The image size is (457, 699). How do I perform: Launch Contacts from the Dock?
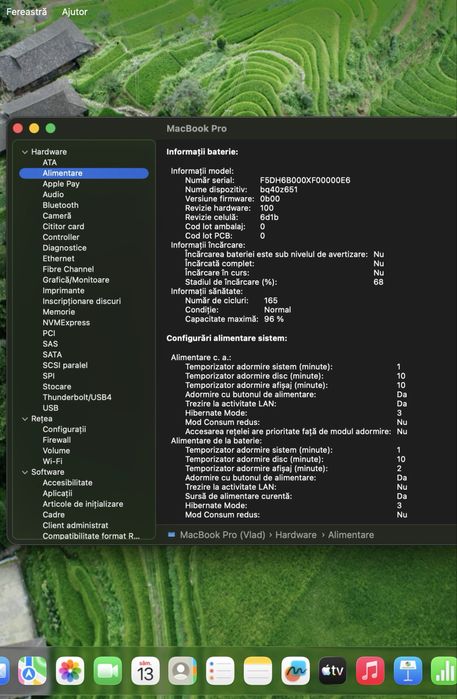(x=182, y=670)
